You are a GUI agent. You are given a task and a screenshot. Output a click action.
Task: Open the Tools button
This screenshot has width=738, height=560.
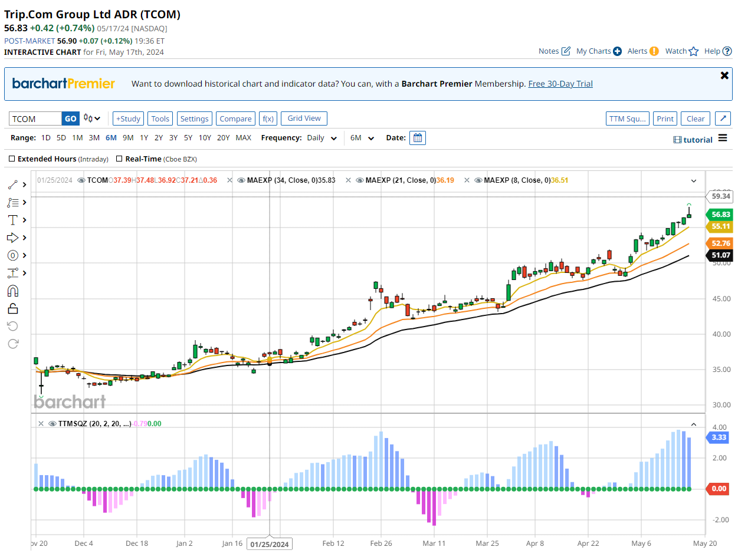click(x=160, y=118)
